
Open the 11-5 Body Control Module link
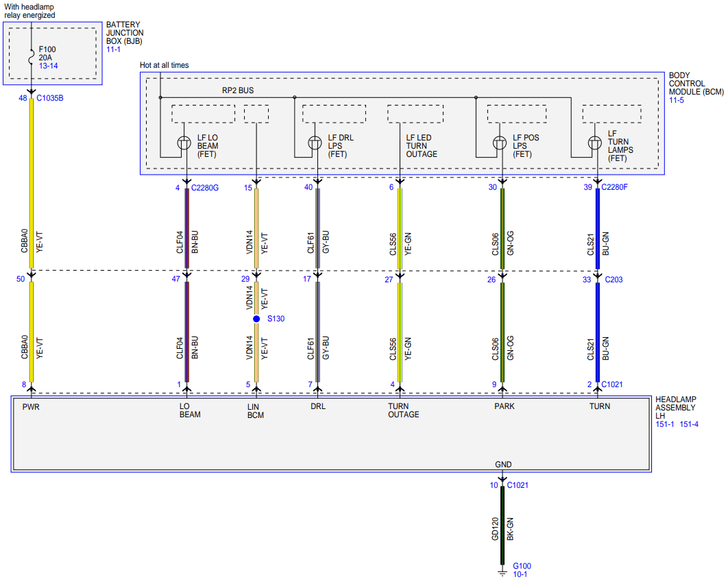pos(677,100)
